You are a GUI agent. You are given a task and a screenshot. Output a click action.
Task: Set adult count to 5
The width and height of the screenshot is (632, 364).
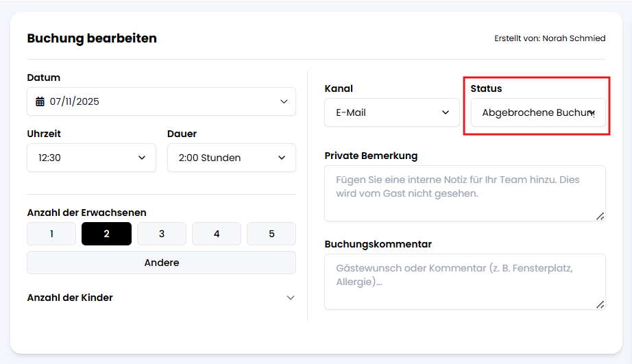click(x=271, y=234)
